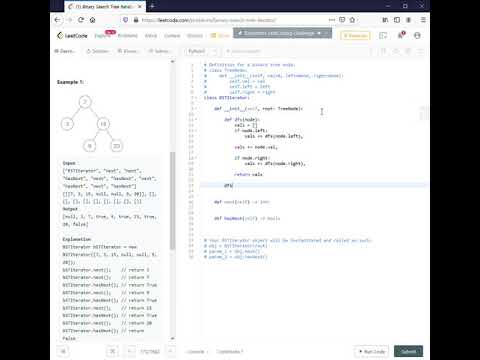
Task: Close the Binary Search Tree Iterator tab
Action: point(140,6)
